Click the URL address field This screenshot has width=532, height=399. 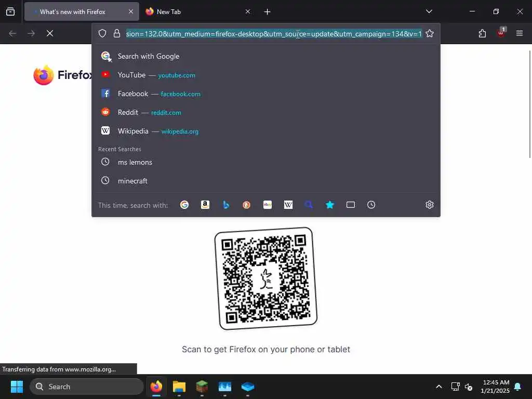coord(274,34)
